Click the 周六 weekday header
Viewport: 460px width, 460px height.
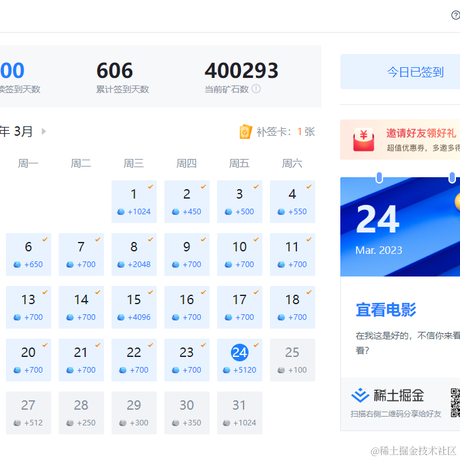click(x=292, y=164)
